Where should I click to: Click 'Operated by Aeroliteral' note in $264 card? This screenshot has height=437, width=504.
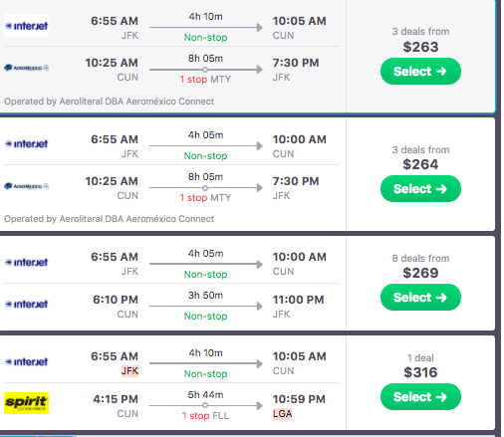click(109, 219)
